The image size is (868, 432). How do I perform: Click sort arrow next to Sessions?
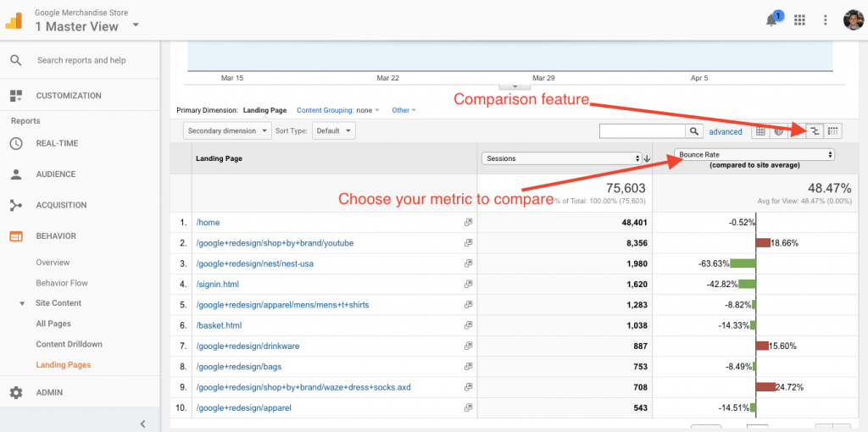pyautogui.click(x=648, y=158)
